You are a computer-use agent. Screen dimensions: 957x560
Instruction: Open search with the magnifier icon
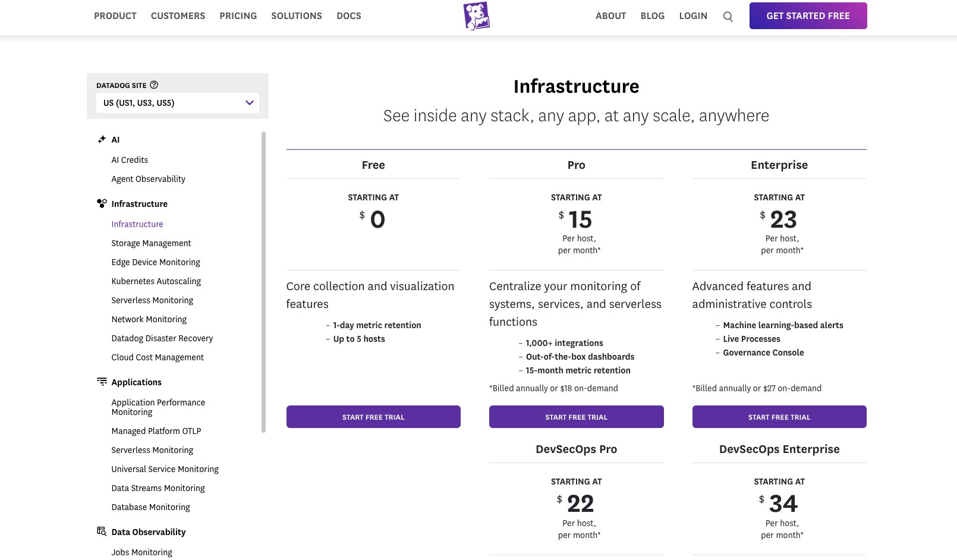(728, 17)
